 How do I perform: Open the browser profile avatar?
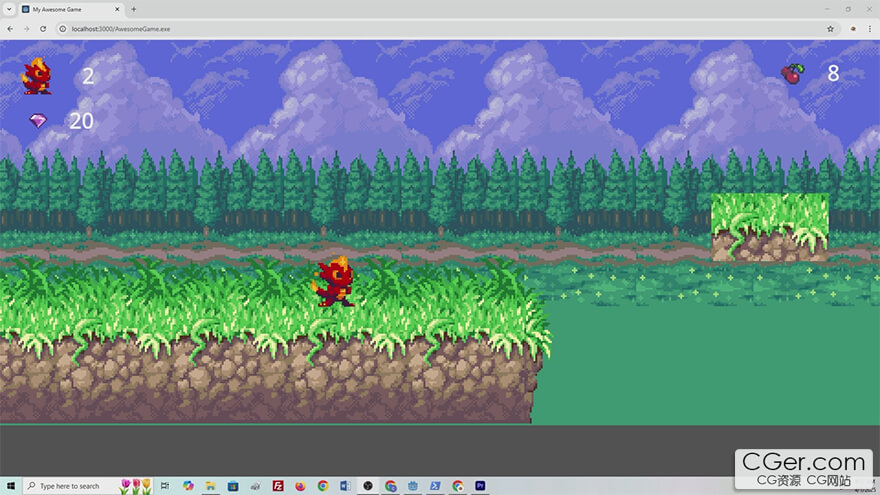(x=853, y=29)
